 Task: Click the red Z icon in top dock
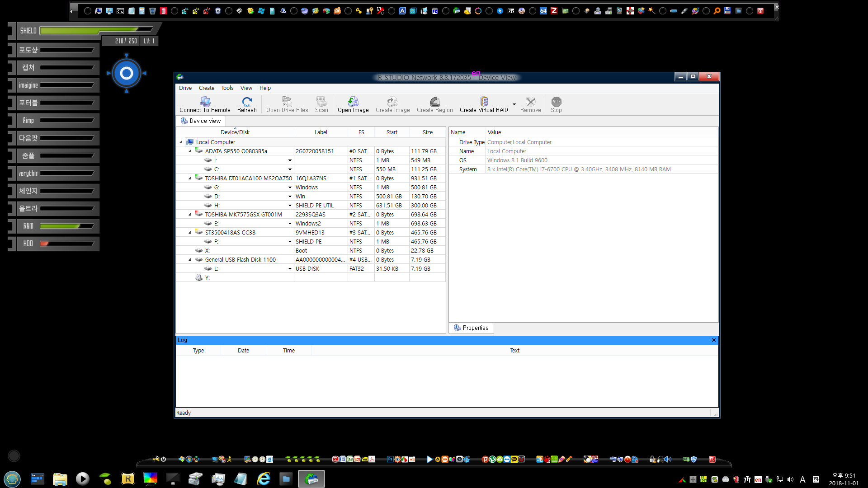(554, 11)
